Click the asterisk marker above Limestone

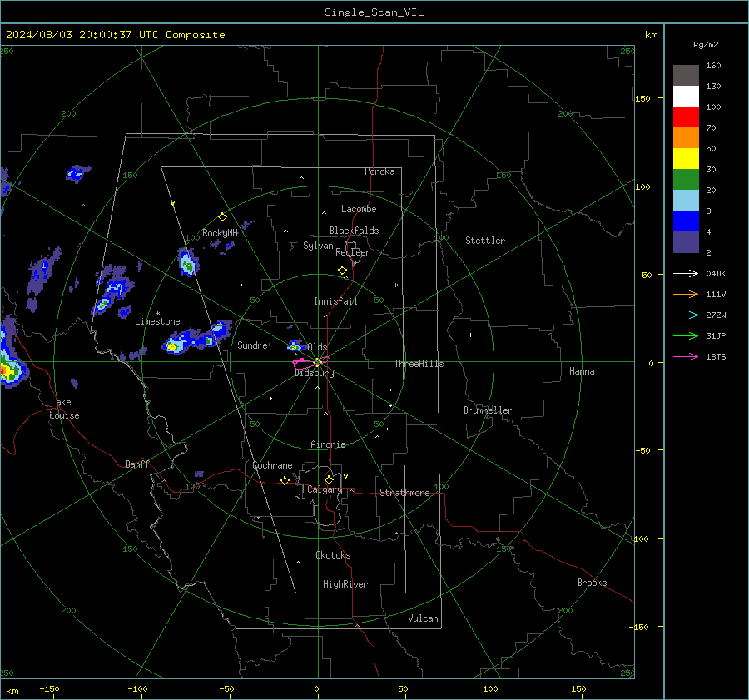(x=157, y=314)
